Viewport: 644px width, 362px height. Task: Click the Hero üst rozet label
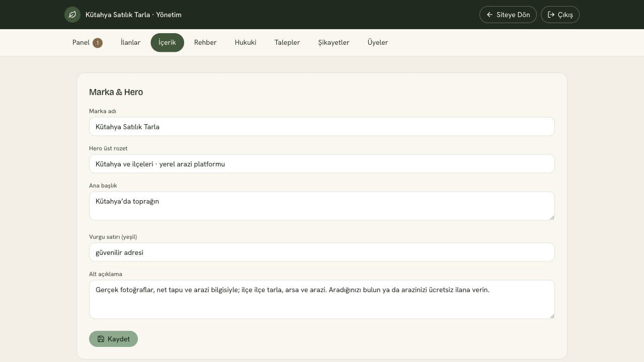tap(108, 148)
